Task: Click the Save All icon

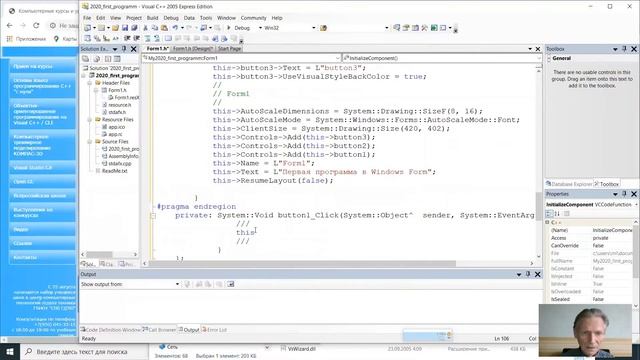Action: [x=134, y=28]
